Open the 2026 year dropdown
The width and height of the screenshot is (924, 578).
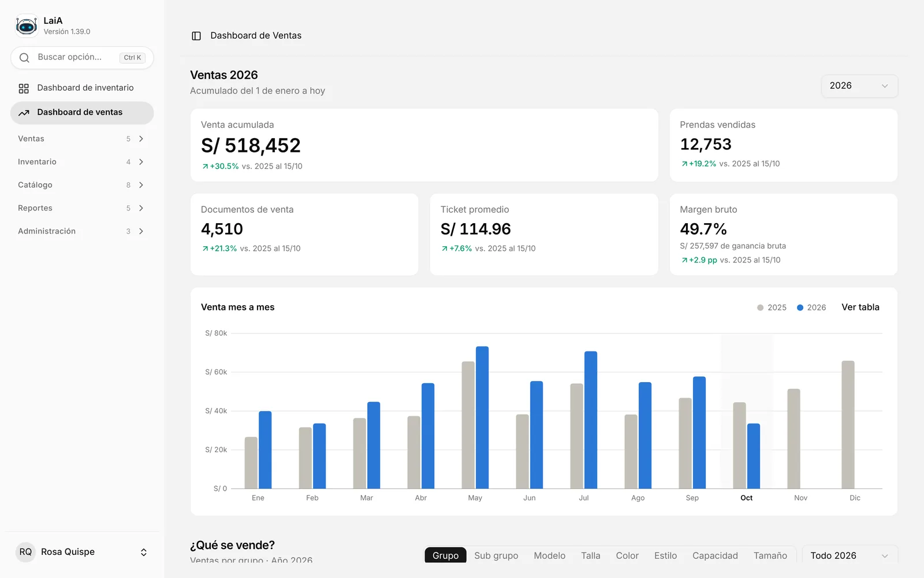(x=859, y=86)
